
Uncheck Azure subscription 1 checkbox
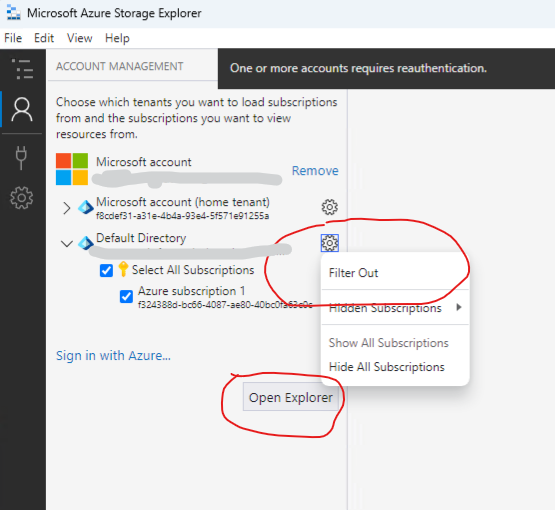126,297
